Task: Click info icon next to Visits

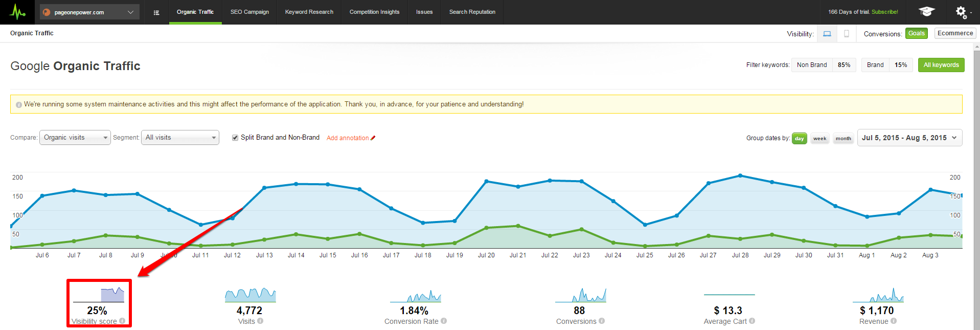Action: (x=260, y=321)
